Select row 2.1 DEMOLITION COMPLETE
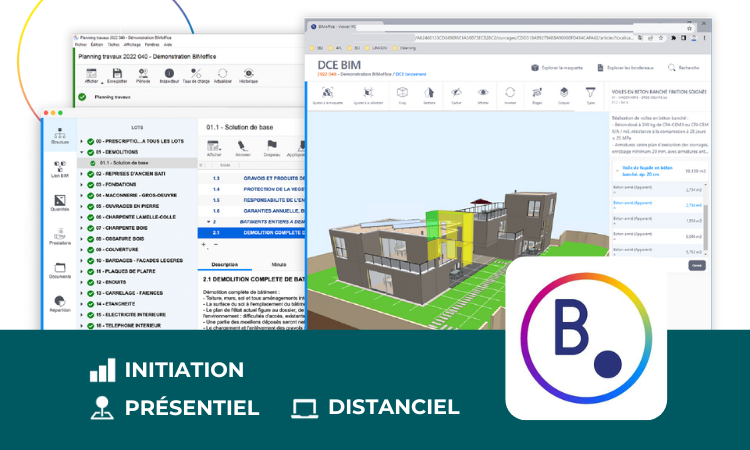Image resolution: width=750 pixels, height=450 pixels. 252,233
